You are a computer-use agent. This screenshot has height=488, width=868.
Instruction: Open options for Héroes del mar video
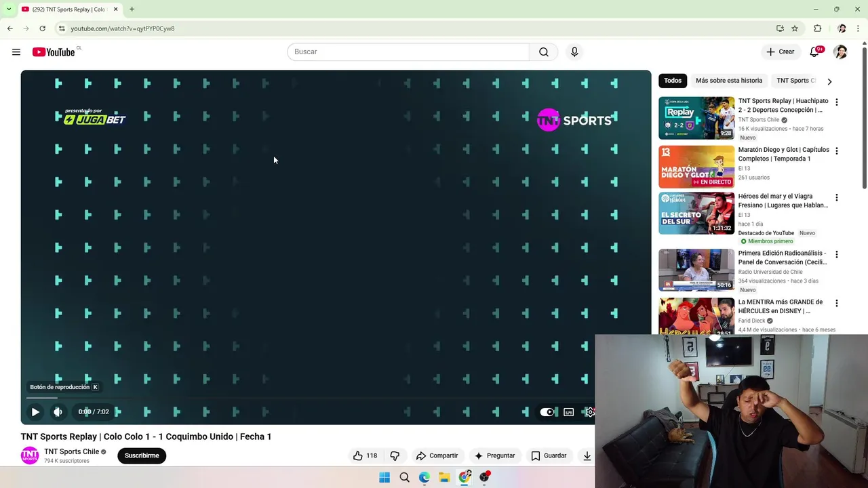coord(836,198)
